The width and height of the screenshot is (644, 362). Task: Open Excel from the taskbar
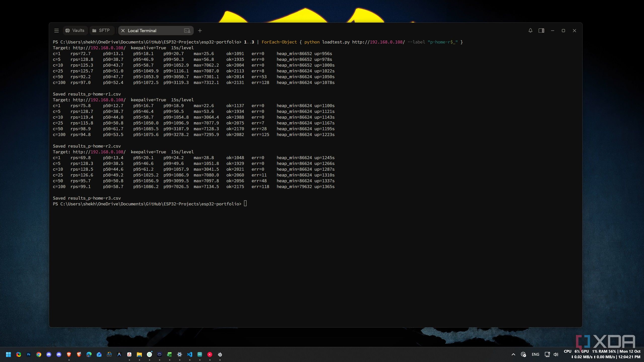[x=170, y=354]
